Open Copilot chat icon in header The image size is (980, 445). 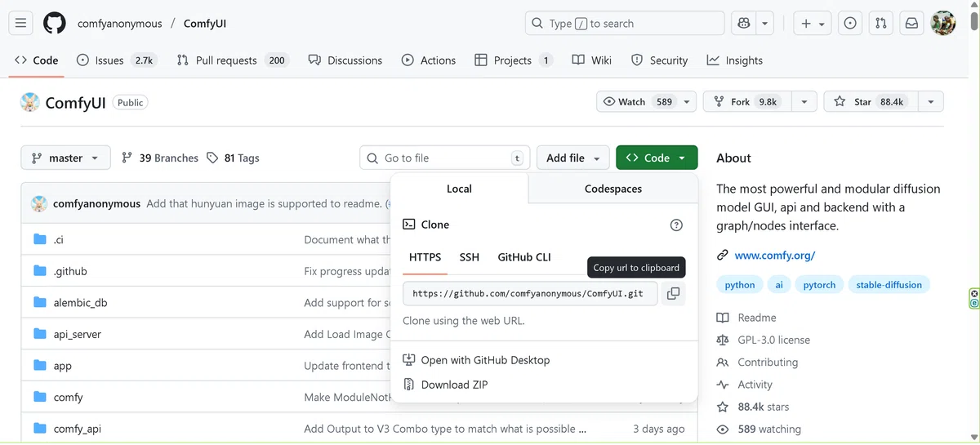coord(744,24)
